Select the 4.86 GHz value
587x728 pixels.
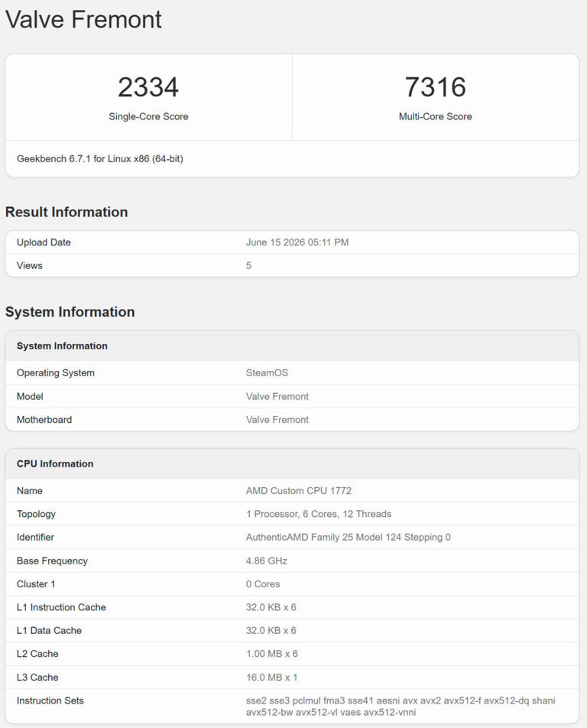[x=266, y=561]
